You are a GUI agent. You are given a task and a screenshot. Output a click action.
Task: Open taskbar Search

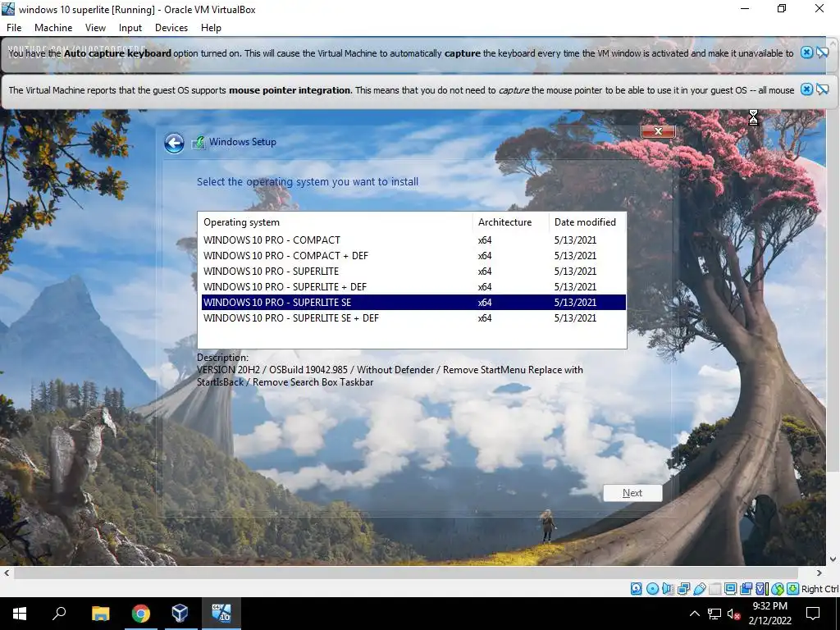point(59,614)
